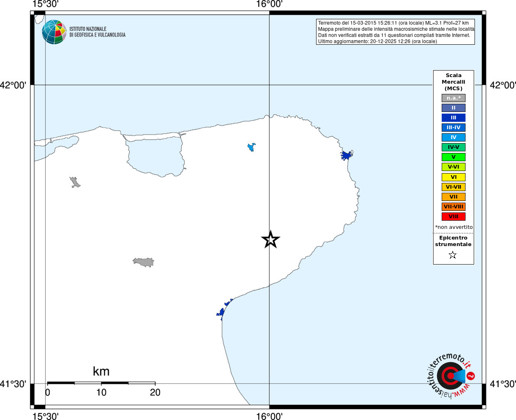Click the 'Mappa preliminare delle intensità' text line
The height and width of the screenshot is (420, 516).
[396, 29]
